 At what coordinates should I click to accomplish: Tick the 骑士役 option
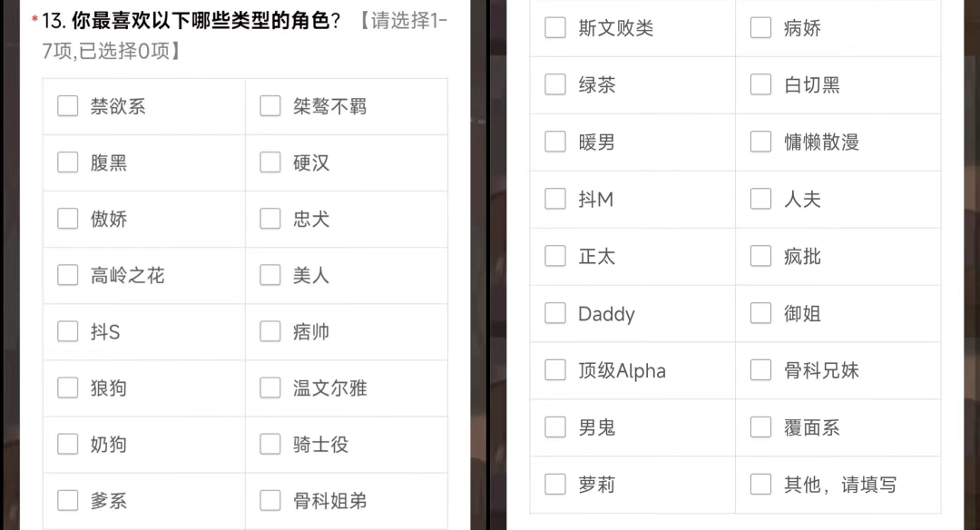tap(270, 444)
